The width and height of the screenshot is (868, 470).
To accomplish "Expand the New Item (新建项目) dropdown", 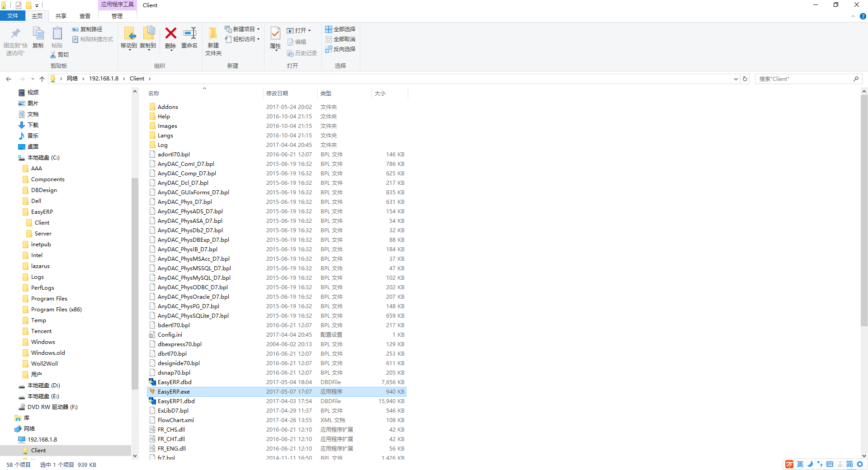I will (243, 29).
